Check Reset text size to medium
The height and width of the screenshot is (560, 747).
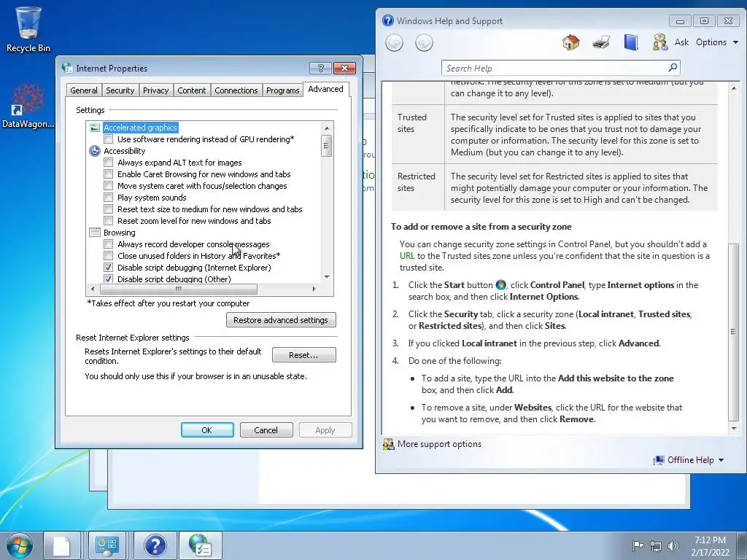pyautogui.click(x=109, y=209)
